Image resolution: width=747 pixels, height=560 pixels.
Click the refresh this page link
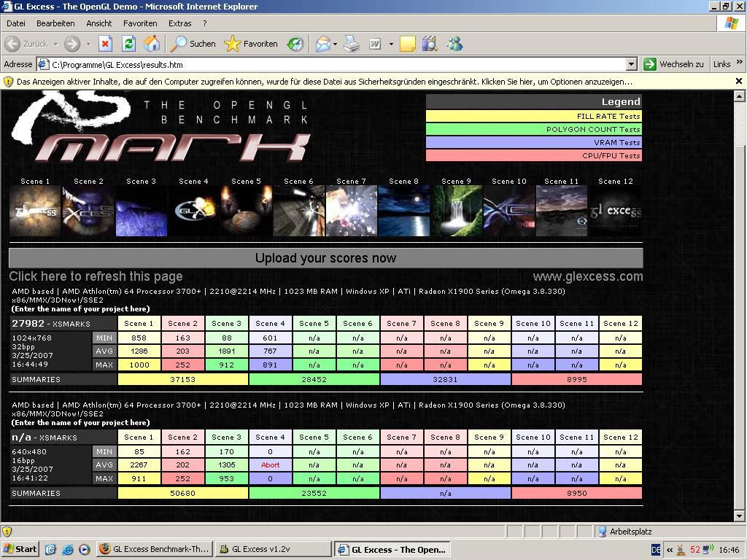coord(96,276)
